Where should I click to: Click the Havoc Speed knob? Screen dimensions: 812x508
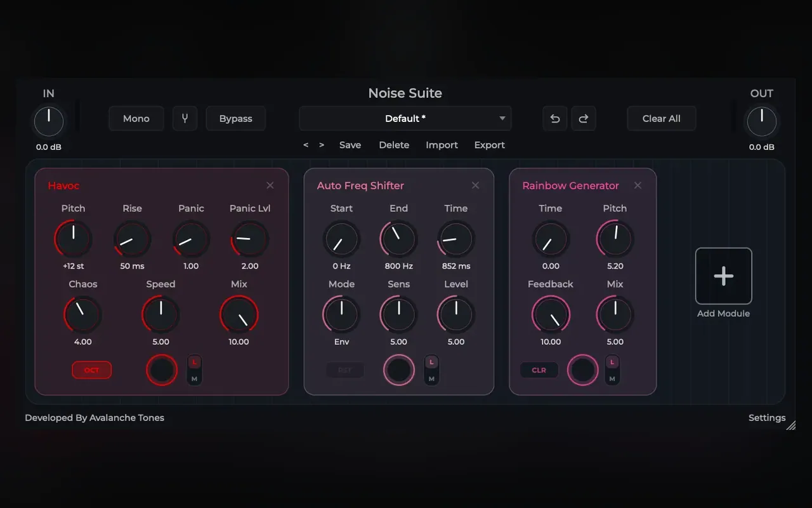tap(160, 314)
